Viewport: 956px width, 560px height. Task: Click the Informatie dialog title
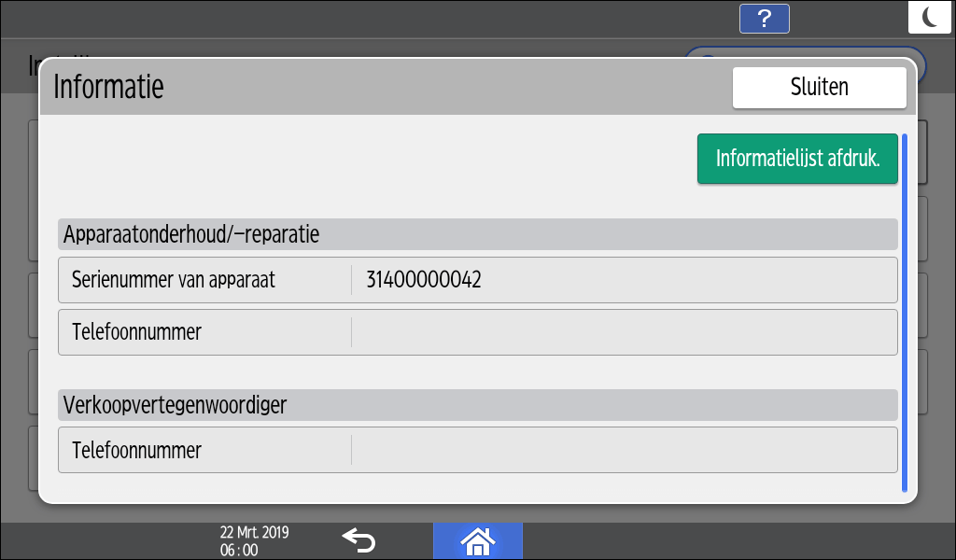109,87
